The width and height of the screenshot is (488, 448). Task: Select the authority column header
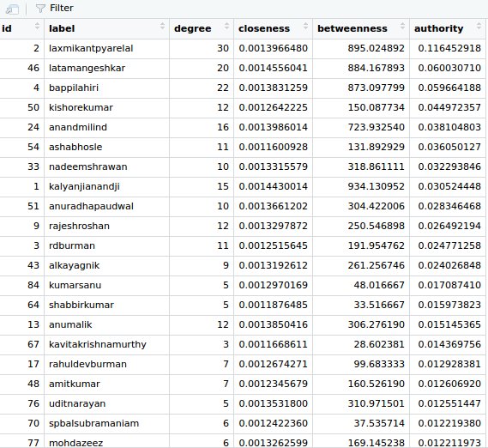click(x=439, y=28)
